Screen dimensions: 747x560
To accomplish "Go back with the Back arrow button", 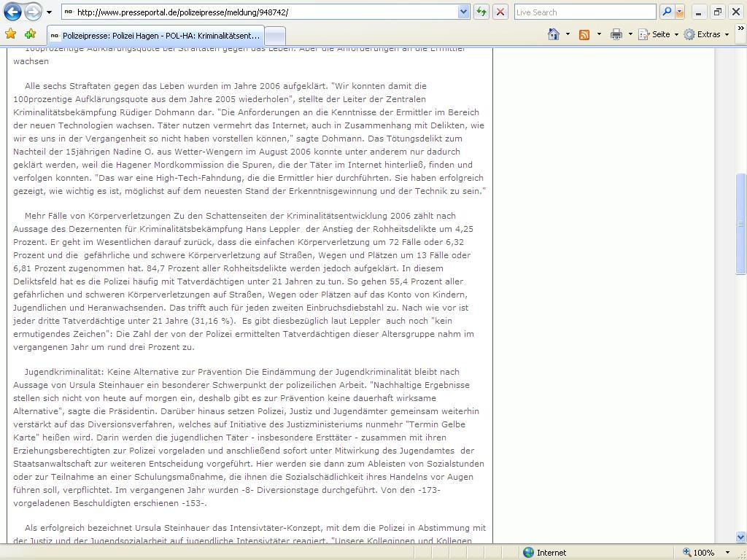I will 12,12.
